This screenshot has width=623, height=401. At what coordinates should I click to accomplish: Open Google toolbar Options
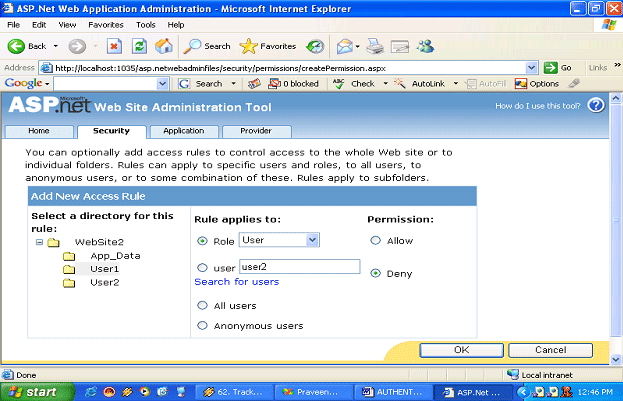pos(537,84)
